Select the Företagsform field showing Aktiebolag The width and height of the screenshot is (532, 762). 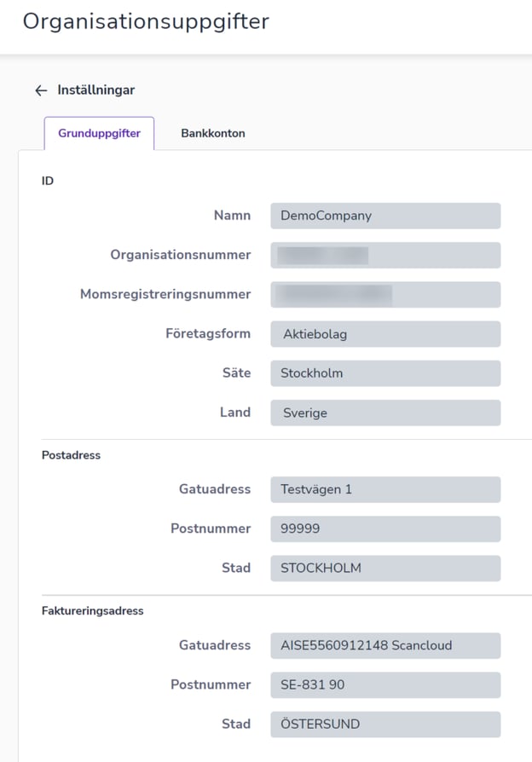(385, 333)
